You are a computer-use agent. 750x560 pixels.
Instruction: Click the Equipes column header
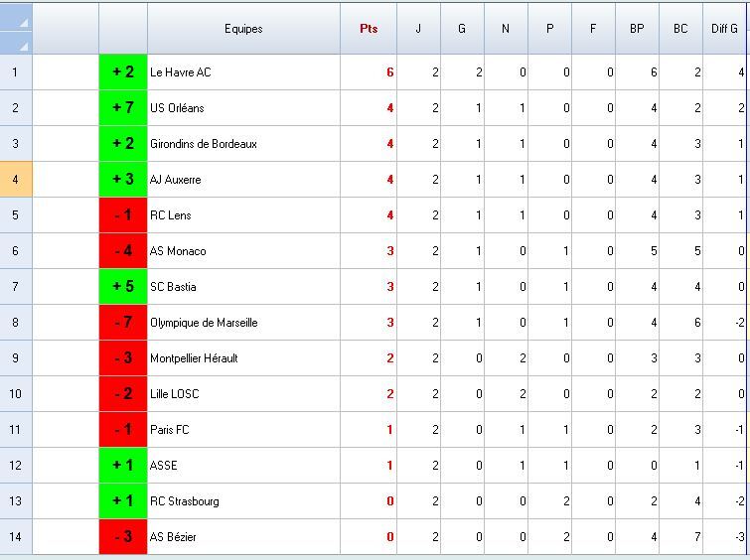click(x=243, y=29)
